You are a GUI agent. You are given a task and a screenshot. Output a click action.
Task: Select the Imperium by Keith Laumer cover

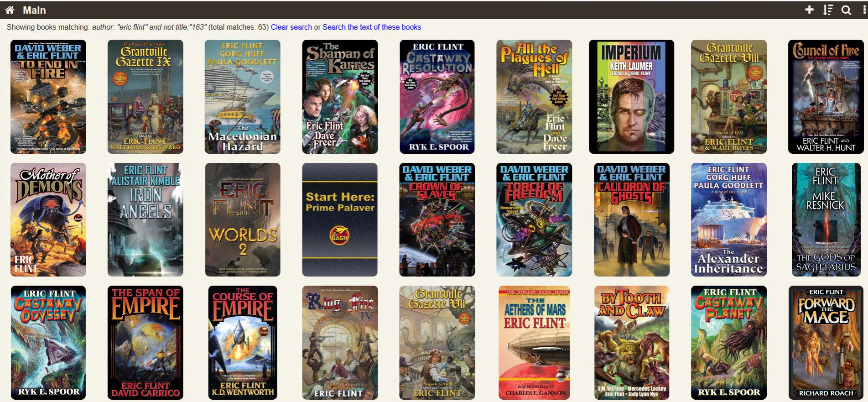tap(631, 97)
